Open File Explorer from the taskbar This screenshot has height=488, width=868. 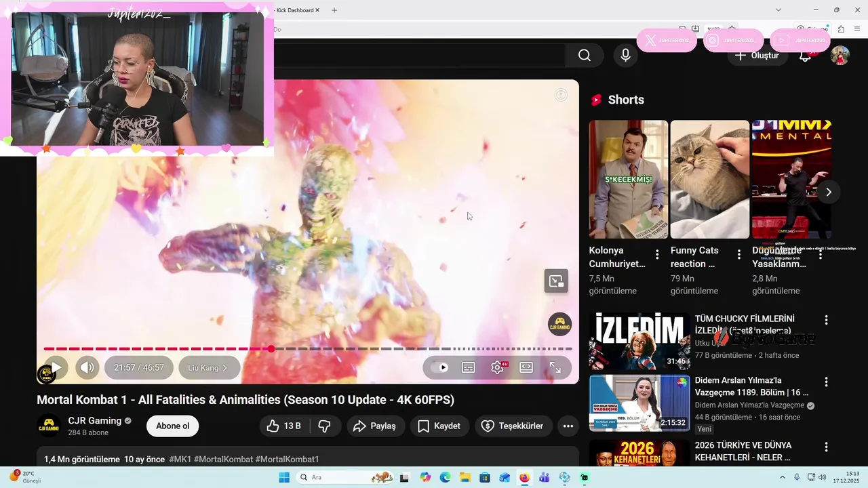pyautogui.click(x=465, y=477)
